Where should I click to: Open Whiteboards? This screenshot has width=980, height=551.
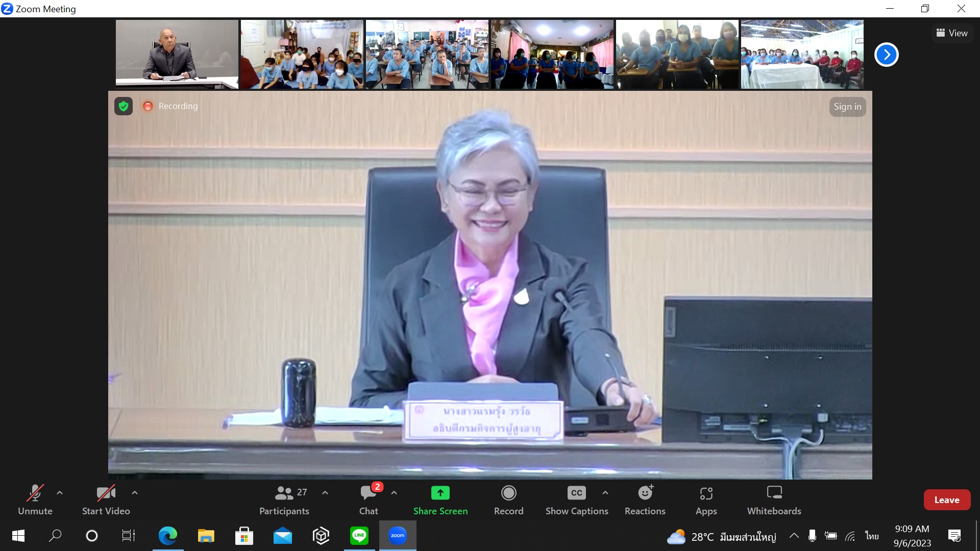point(774,500)
